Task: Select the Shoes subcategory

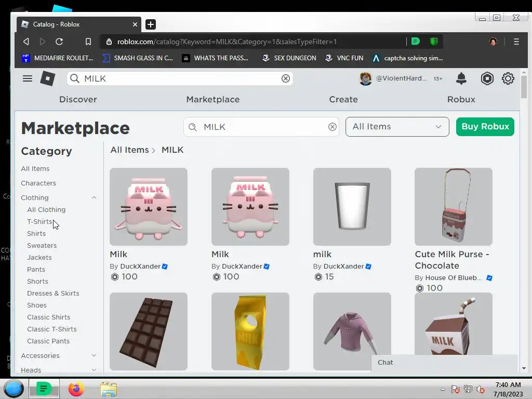Action: 37,305
